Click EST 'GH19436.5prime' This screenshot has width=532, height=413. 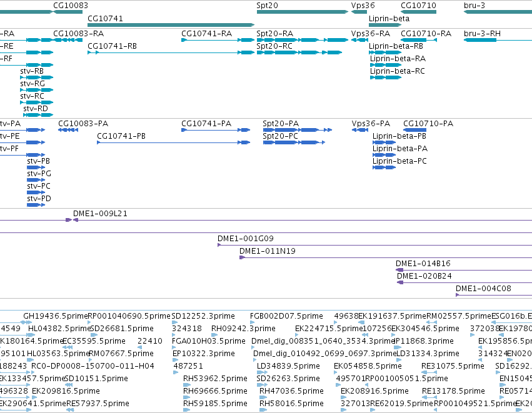coord(56,316)
